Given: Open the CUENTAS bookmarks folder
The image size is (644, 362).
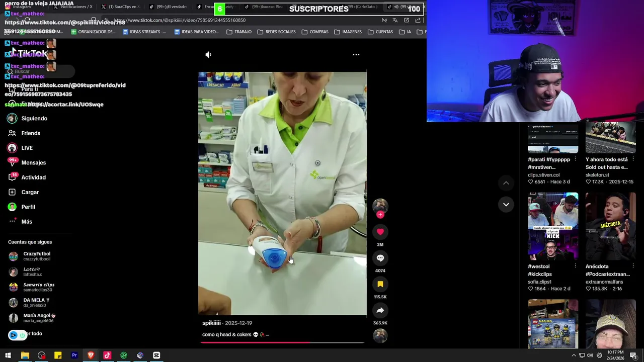Looking at the screenshot, I should [x=380, y=32].
